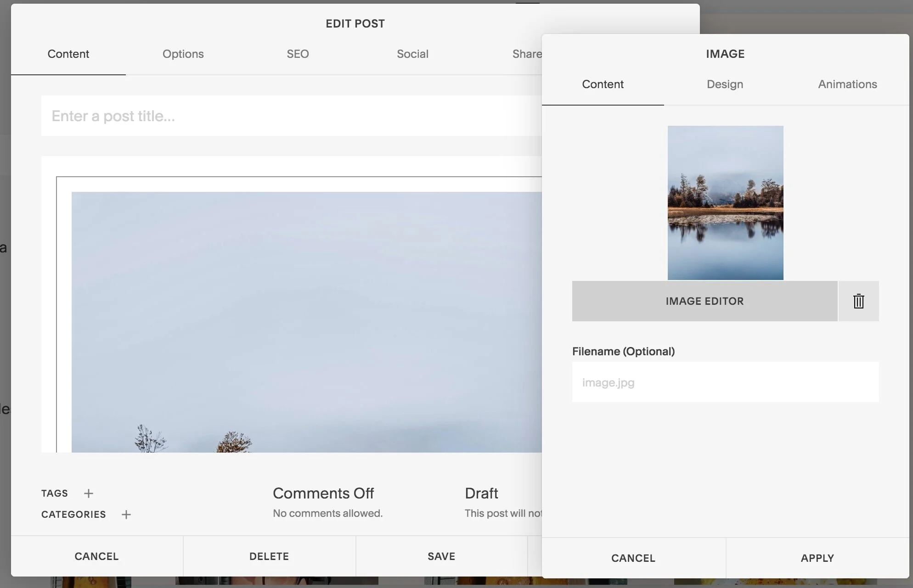Cancel the image edits

click(633, 558)
